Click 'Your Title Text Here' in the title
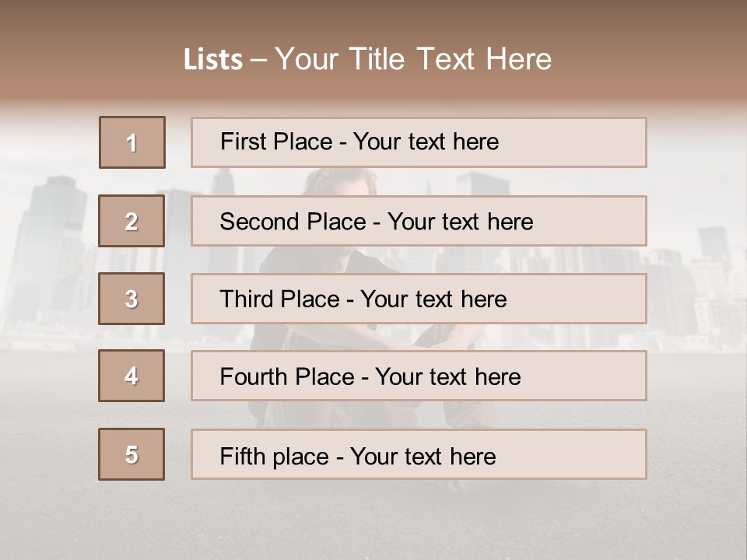This screenshot has height=560, width=747. (x=413, y=59)
